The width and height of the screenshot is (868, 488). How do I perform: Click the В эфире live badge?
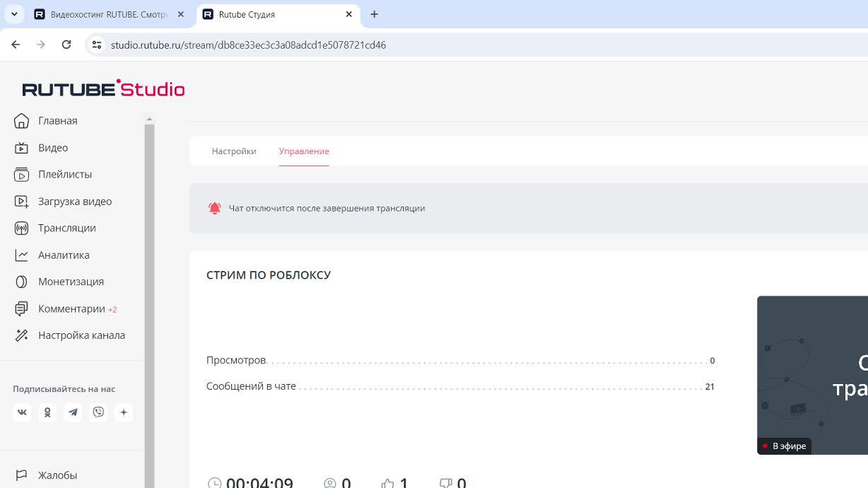point(784,446)
